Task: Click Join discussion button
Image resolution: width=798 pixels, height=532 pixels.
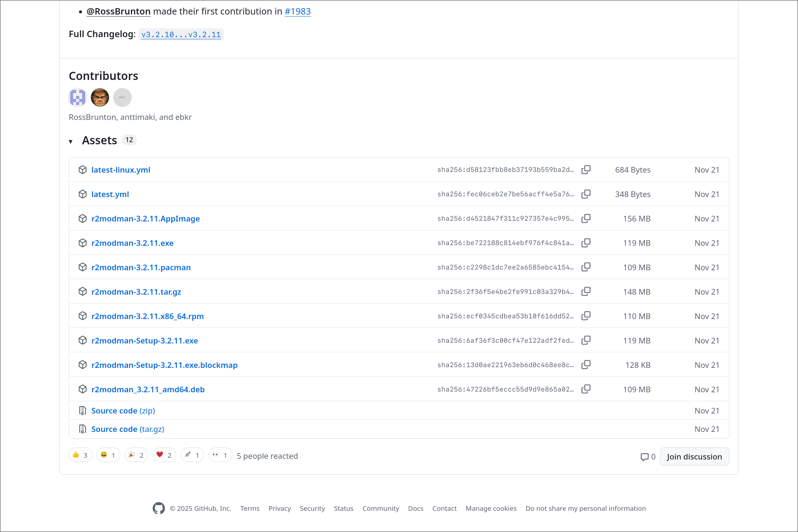Action: pos(694,457)
